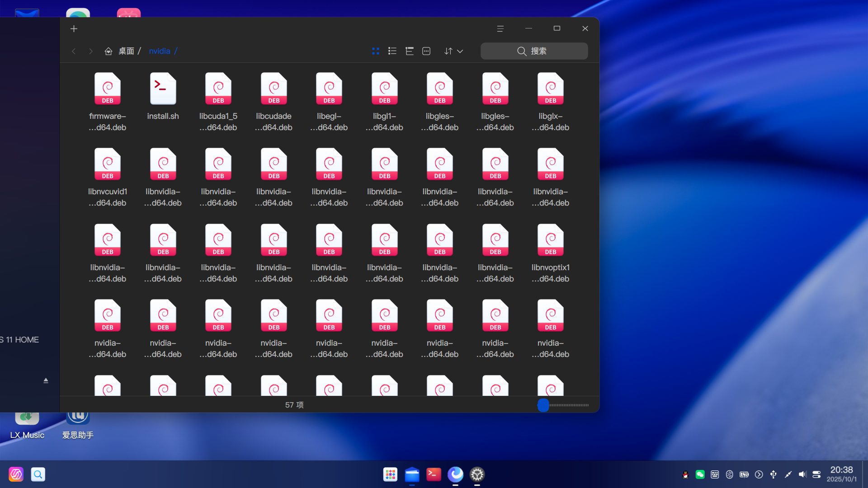
Task: Click the 桌面 breadcrumb
Action: pyautogui.click(x=126, y=51)
